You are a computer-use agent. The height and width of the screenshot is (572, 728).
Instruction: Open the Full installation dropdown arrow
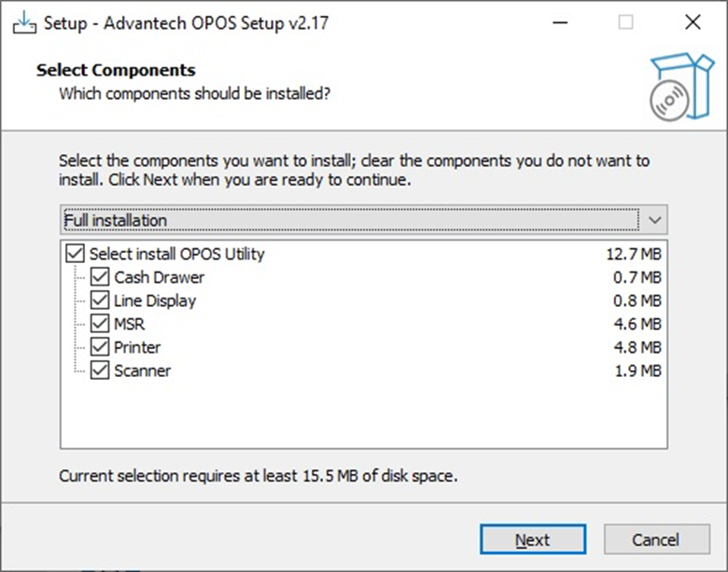654,220
